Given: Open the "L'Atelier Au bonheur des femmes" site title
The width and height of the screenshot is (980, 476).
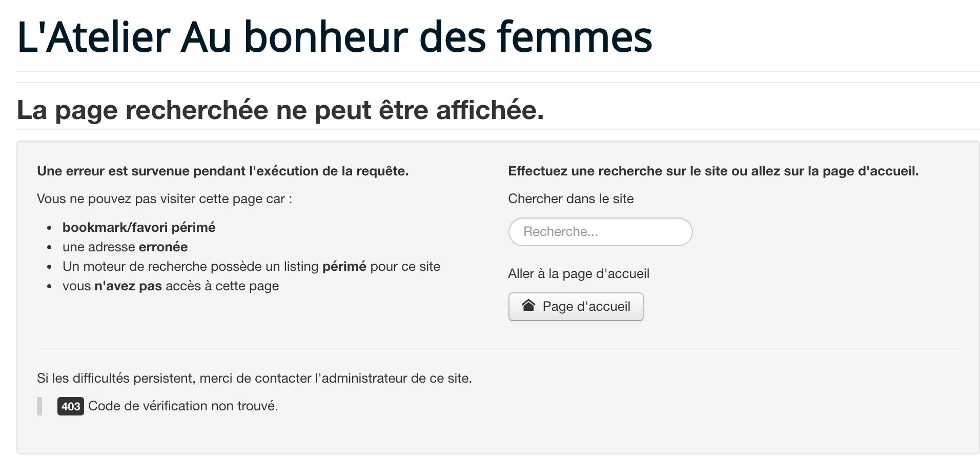Looking at the screenshot, I should [334, 37].
